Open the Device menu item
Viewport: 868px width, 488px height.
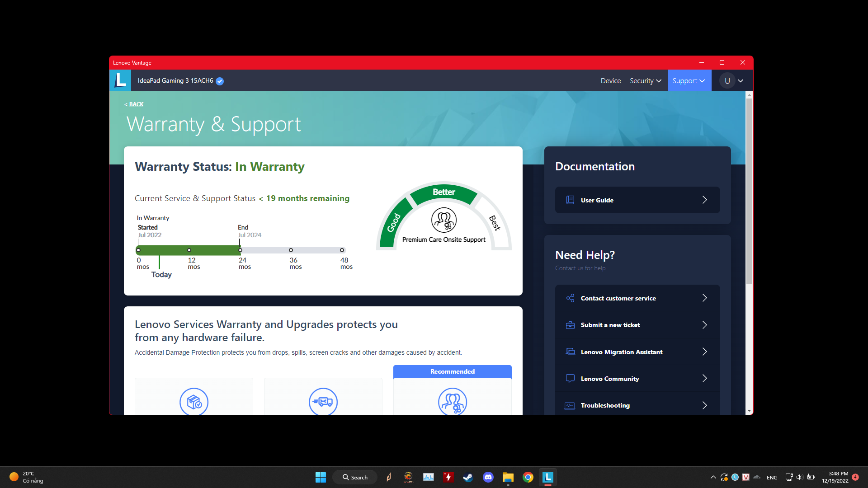tap(610, 81)
